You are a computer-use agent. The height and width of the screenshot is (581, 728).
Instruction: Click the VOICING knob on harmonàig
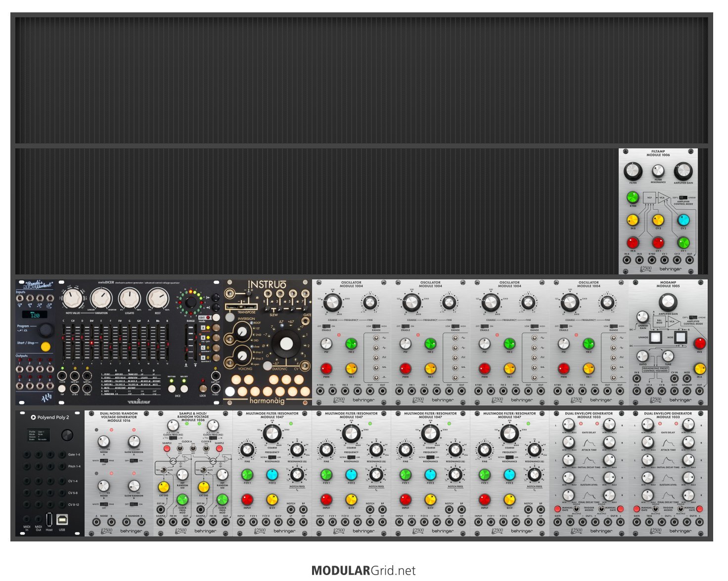(243, 355)
